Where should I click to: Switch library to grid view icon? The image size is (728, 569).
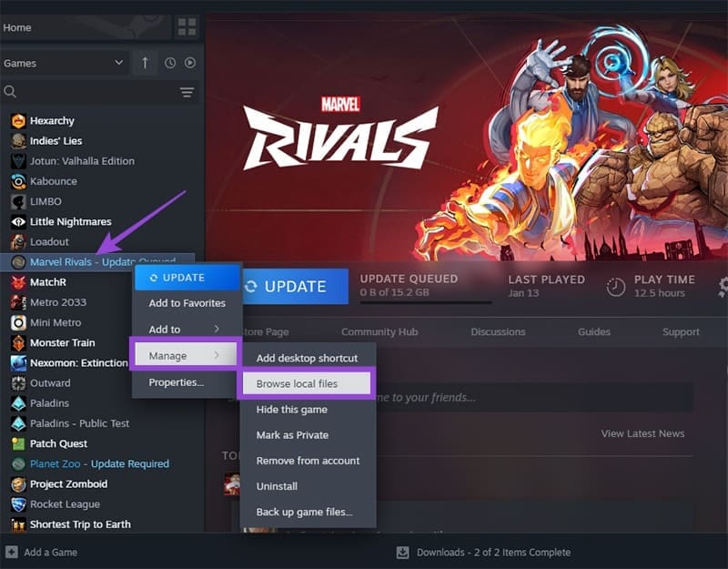pos(187,27)
